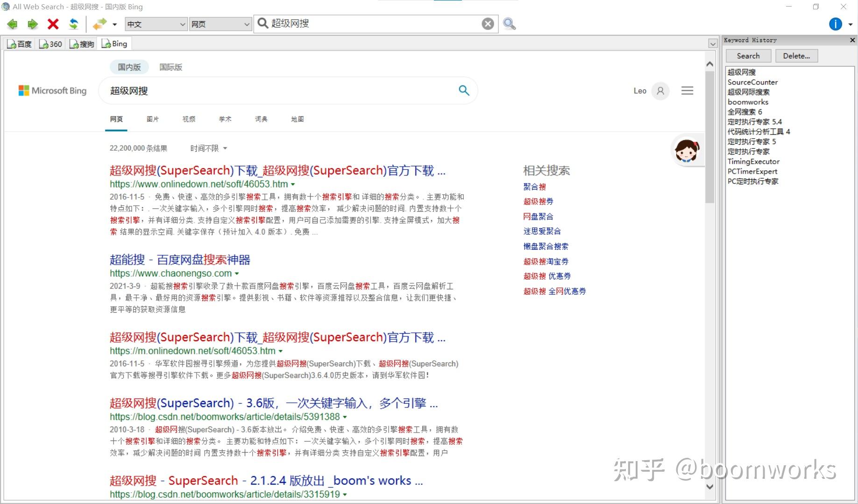
Task: Open the 中文 language dropdown
Action: click(x=156, y=24)
